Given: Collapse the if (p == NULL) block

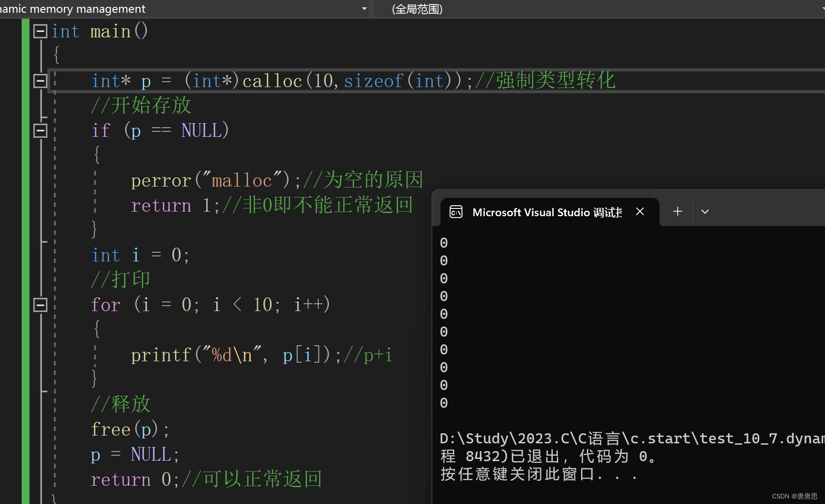Looking at the screenshot, I should click(41, 130).
